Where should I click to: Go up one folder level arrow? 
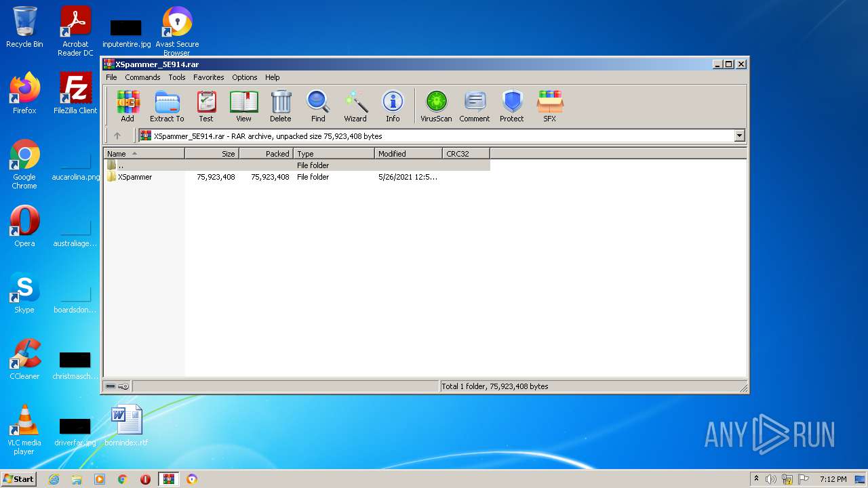pos(117,136)
